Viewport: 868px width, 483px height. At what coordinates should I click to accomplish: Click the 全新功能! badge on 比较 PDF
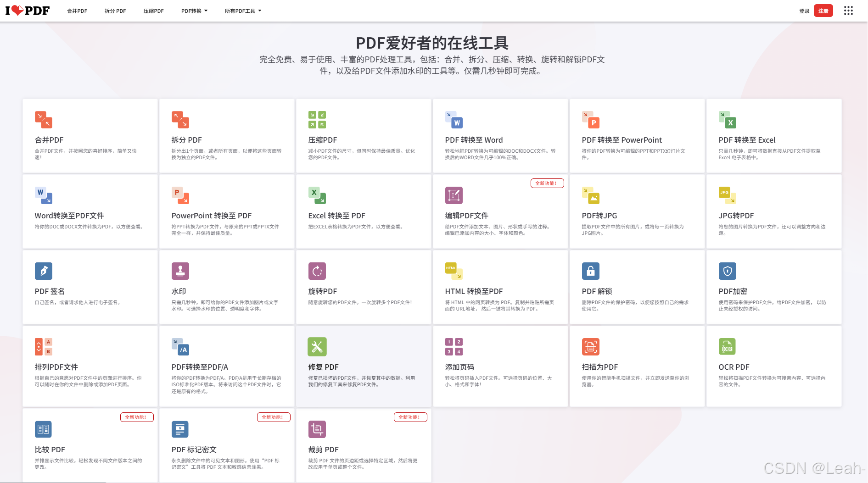[x=137, y=417]
